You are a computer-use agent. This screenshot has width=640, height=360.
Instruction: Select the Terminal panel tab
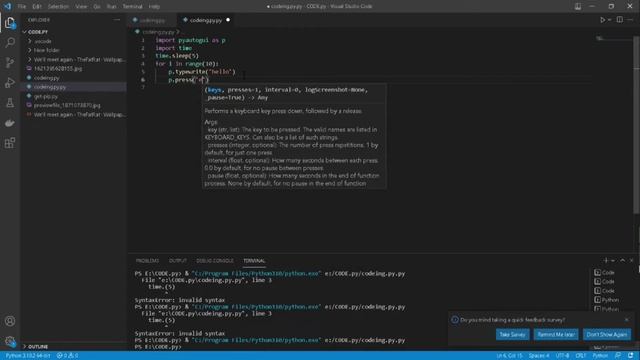click(254, 261)
